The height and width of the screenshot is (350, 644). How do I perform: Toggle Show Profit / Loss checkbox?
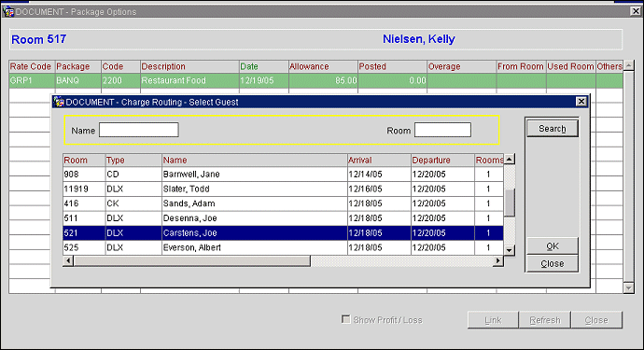346,319
